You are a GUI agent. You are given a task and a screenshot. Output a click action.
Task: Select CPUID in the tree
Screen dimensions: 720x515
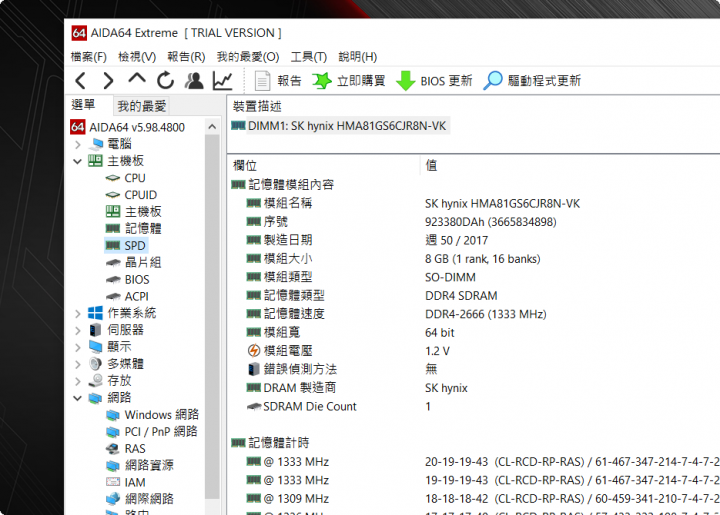(x=131, y=195)
